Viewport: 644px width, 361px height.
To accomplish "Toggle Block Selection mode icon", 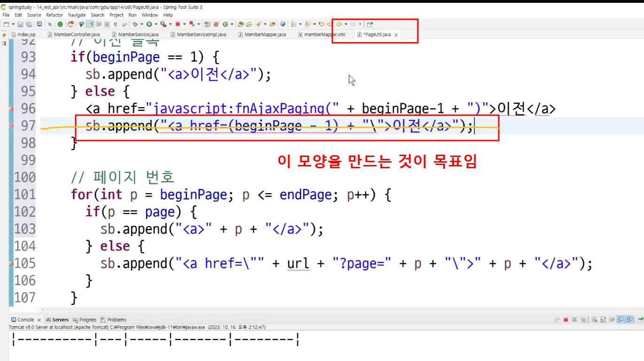I will [107, 24].
